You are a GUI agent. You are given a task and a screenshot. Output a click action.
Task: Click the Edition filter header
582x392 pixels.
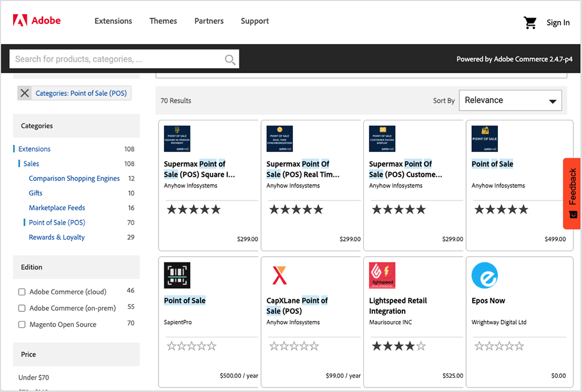[x=77, y=267]
